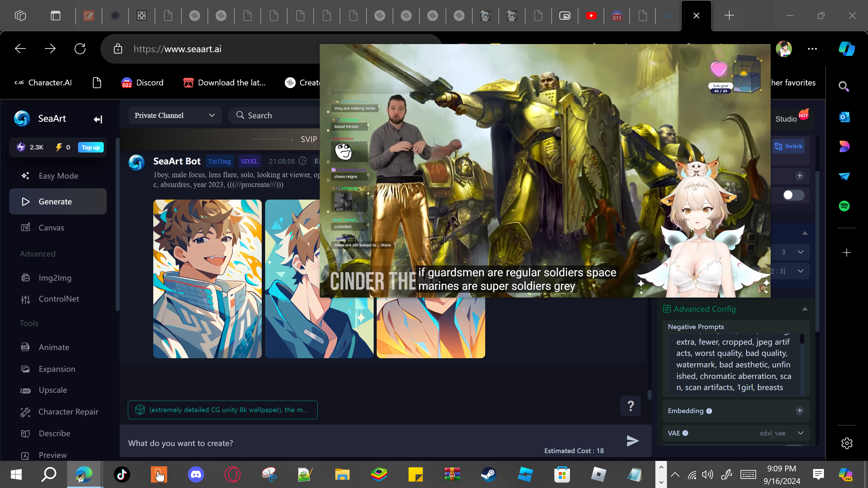Open the Animate tool
The width and height of the screenshot is (868, 488).
coord(58,347)
